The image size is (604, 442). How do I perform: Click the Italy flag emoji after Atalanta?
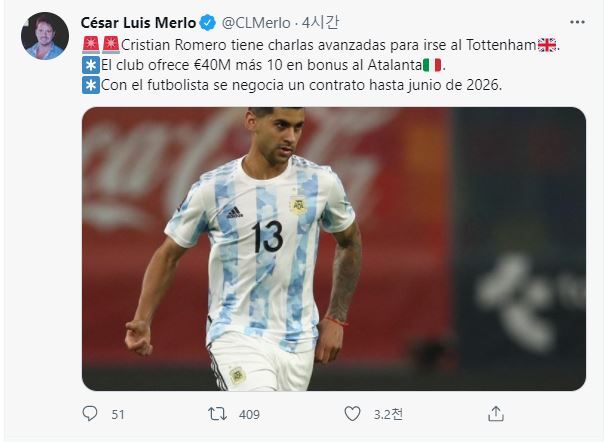pyautogui.click(x=432, y=65)
